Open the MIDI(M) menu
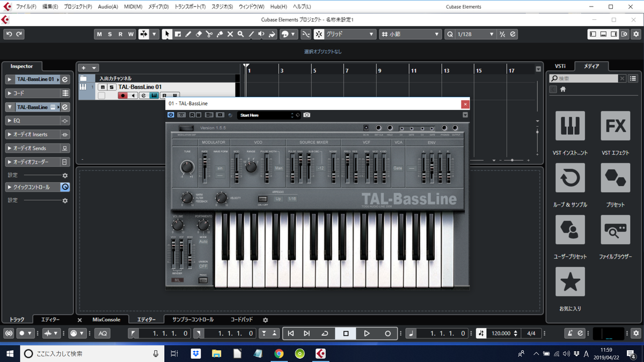 [x=133, y=6]
